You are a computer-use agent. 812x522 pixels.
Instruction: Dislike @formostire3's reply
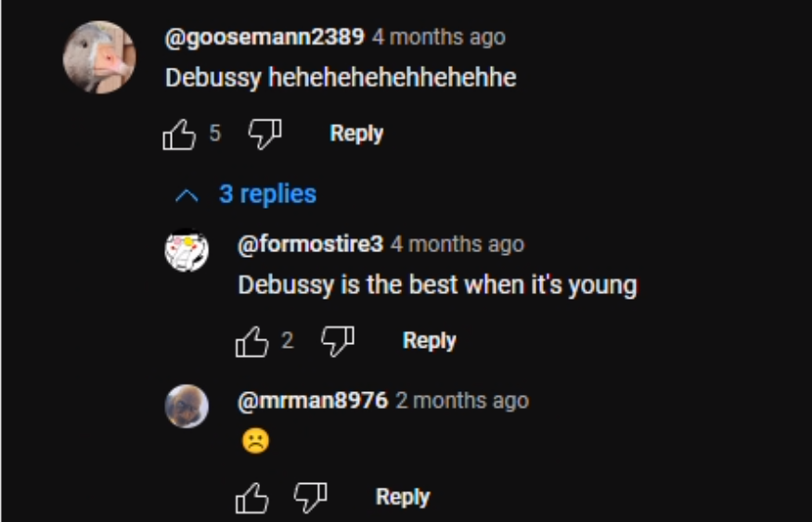[338, 341]
